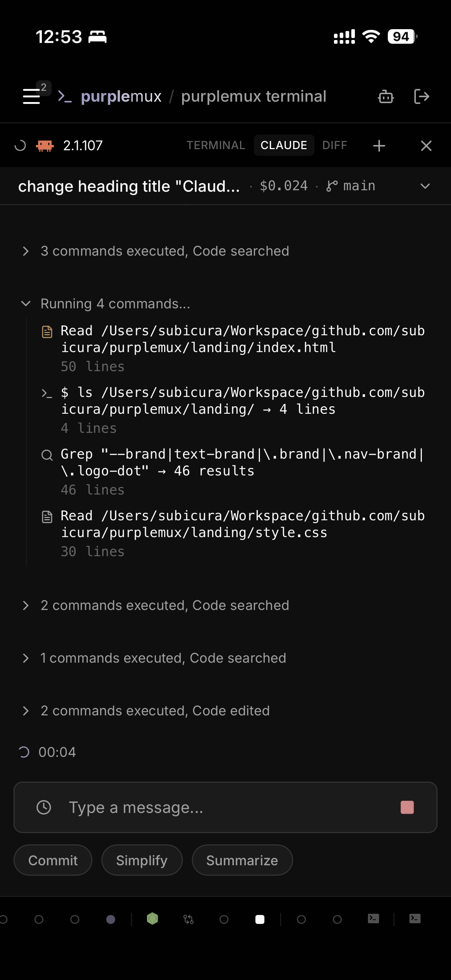Tap the robot agent icon in header
451x980 pixels.
coord(386,97)
